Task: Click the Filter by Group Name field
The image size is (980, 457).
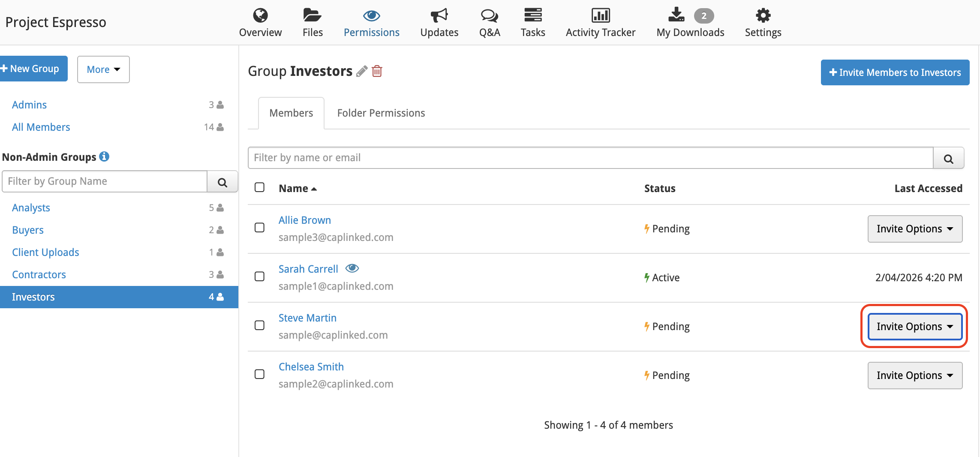Action: tap(105, 181)
